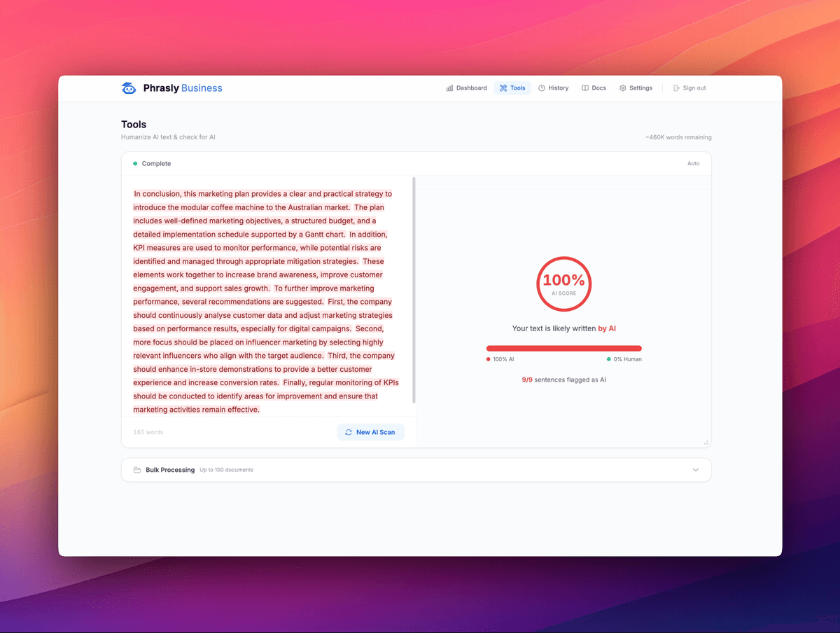
Task: Open the Dashboard page
Action: click(x=466, y=88)
